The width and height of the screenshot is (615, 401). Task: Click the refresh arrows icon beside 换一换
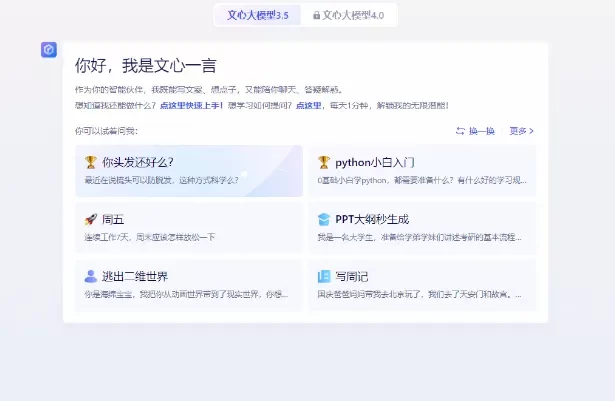(460, 131)
